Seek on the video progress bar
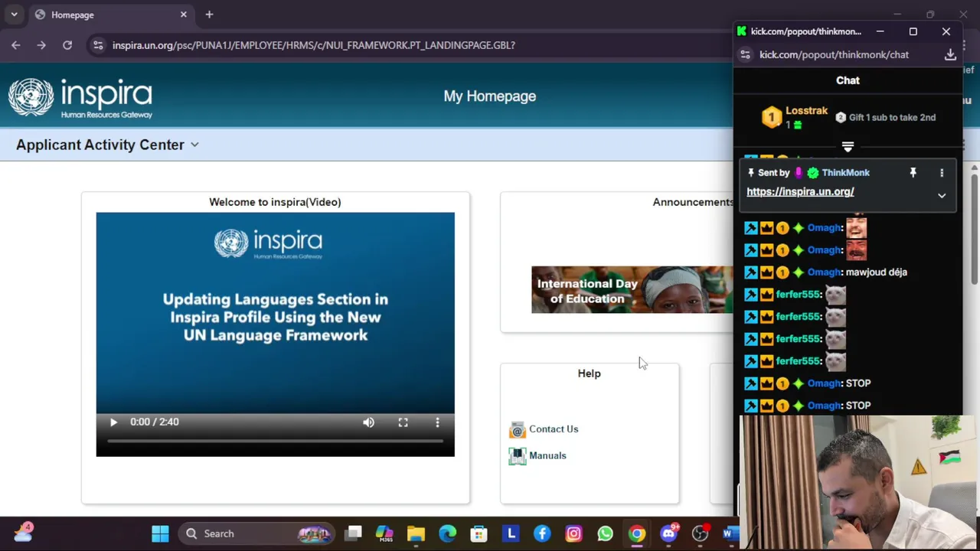 coord(275,442)
